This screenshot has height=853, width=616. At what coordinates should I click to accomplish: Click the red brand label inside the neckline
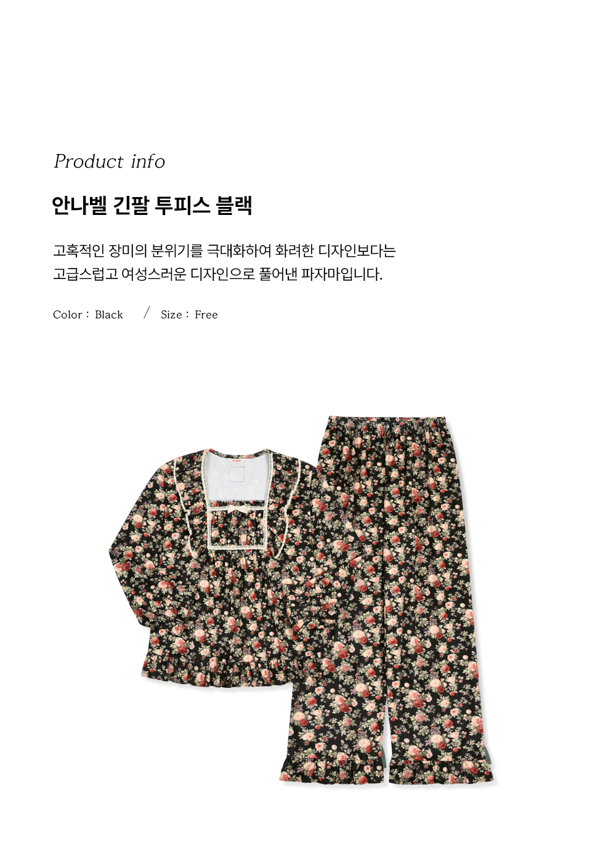(x=238, y=458)
